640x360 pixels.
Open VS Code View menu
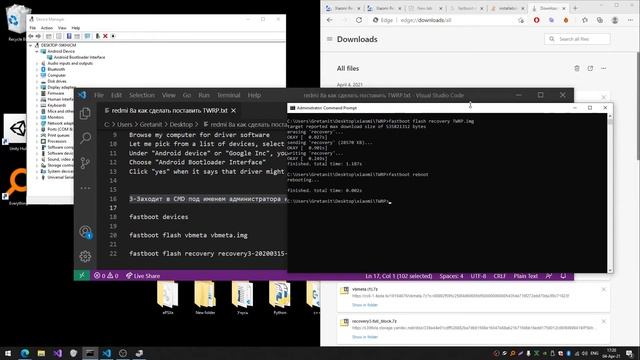[x=169, y=95]
